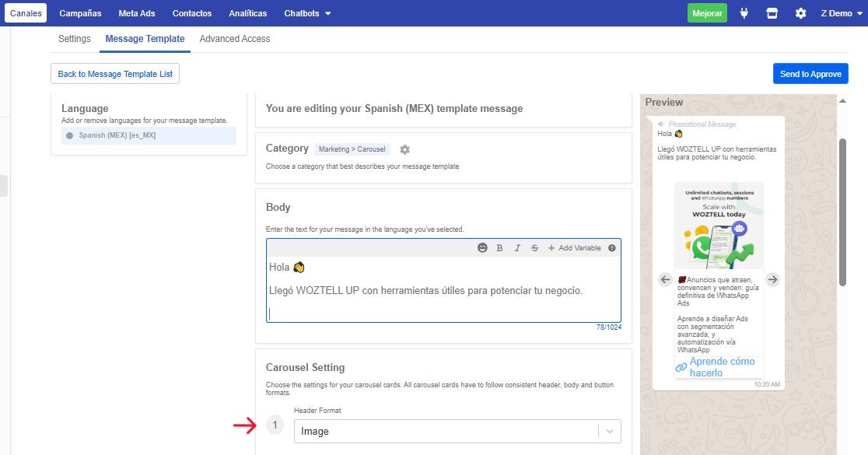Click the Language panel heading
The height and width of the screenshot is (455, 868).
tap(85, 108)
